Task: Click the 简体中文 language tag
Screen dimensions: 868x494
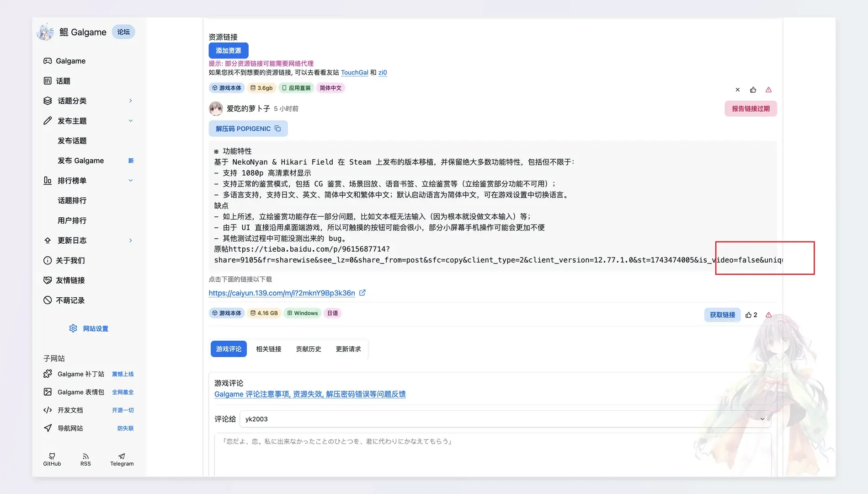Action: [x=330, y=88]
